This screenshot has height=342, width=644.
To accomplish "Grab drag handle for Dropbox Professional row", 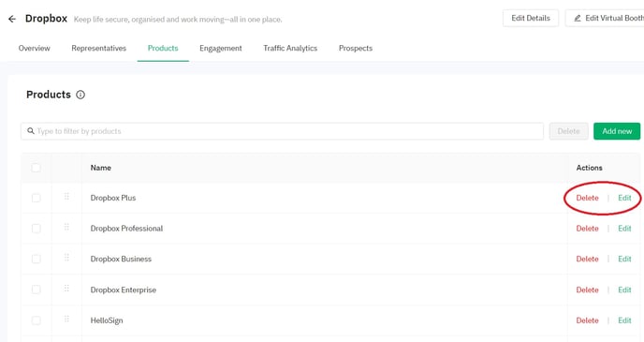I will pos(66,228).
